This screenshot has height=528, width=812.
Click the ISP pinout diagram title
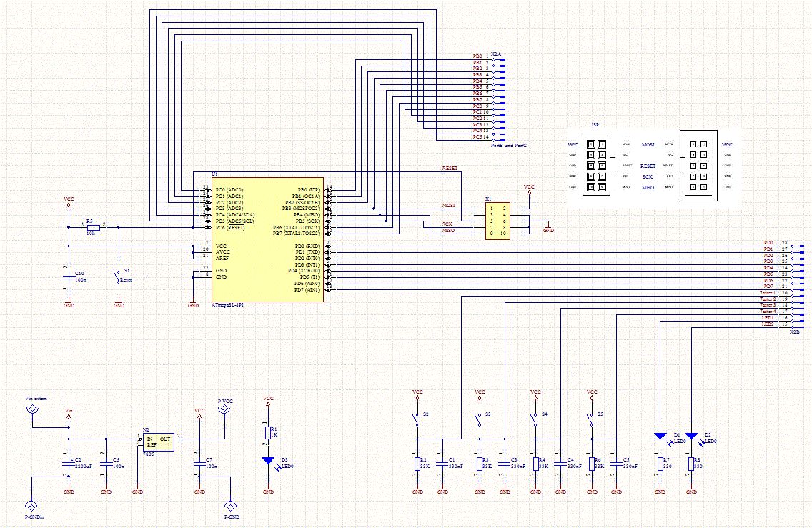coord(595,125)
